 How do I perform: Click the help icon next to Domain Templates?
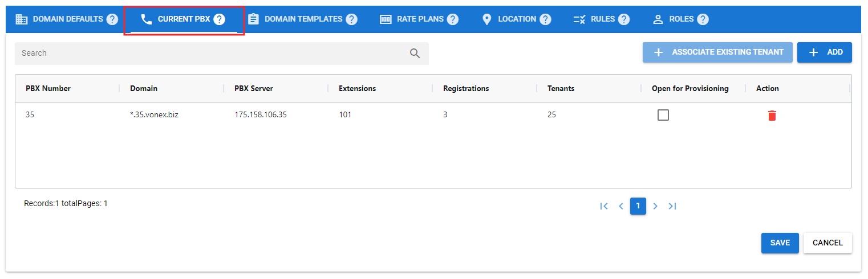(351, 19)
